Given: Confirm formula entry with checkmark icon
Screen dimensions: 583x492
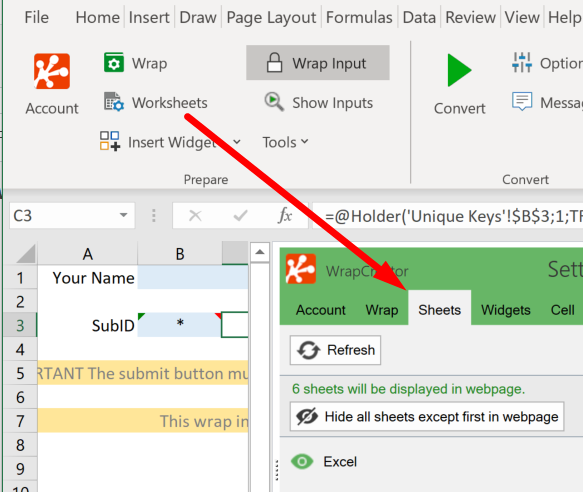Looking at the screenshot, I should pyautogui.click(x=240, y=215).
